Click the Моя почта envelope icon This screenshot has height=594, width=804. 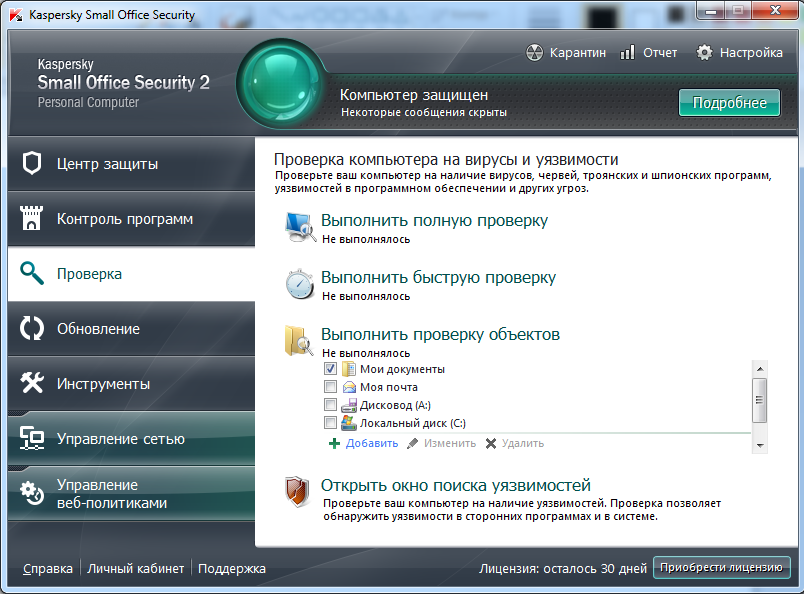tap(349, 387)
